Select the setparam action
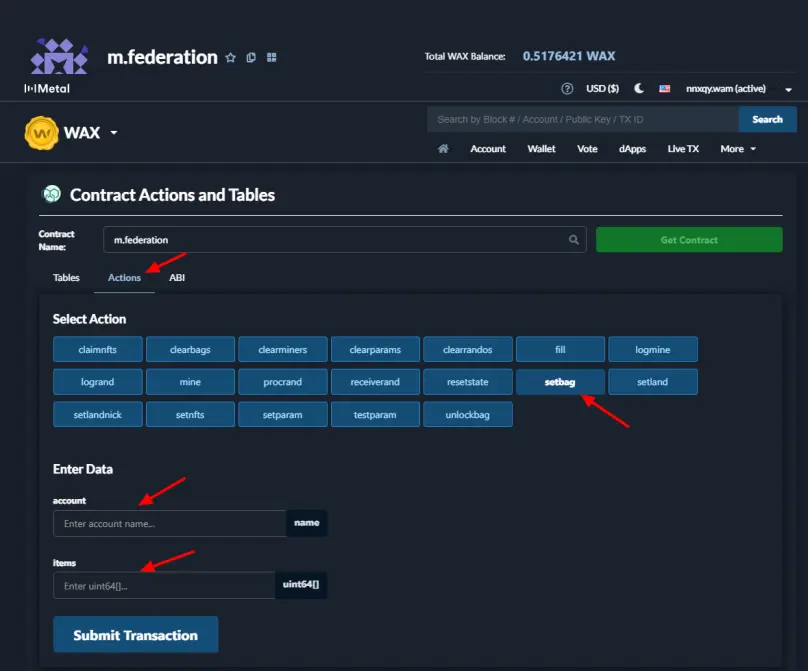 [x=282, y=414]
